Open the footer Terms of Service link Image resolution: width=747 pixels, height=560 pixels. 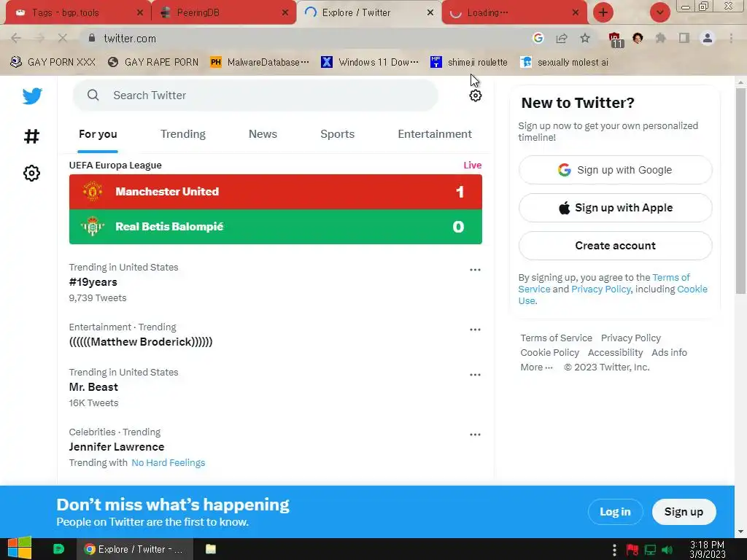click(556, 338)
